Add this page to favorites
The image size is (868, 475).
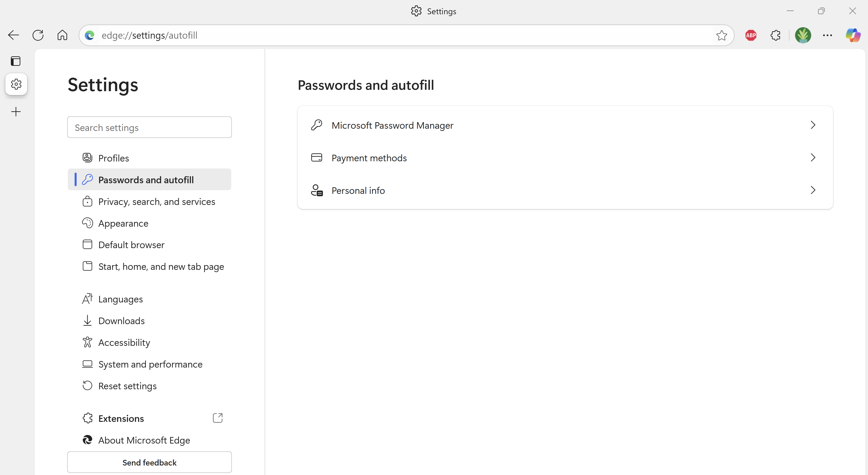point(722,35)
